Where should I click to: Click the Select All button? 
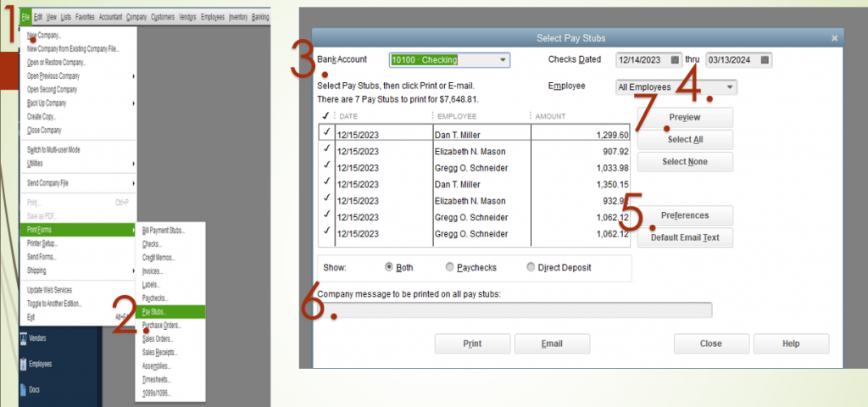[685, 140]
